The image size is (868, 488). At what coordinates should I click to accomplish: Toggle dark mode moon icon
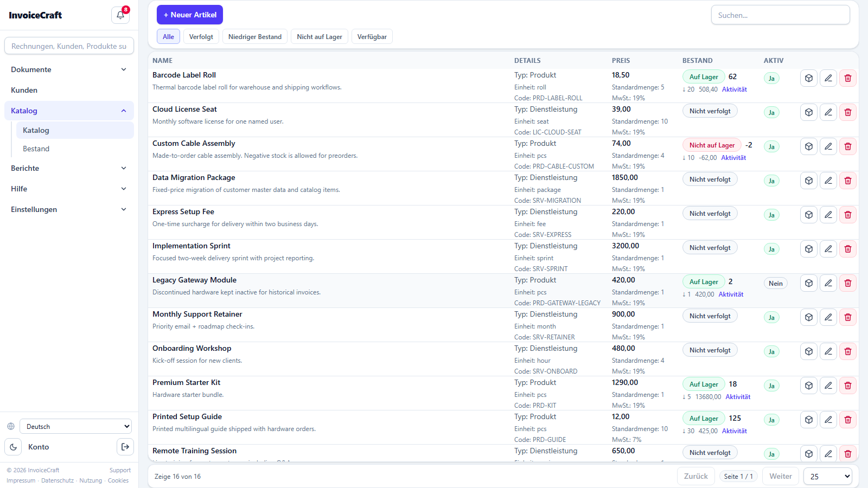[x=13, y=447]
